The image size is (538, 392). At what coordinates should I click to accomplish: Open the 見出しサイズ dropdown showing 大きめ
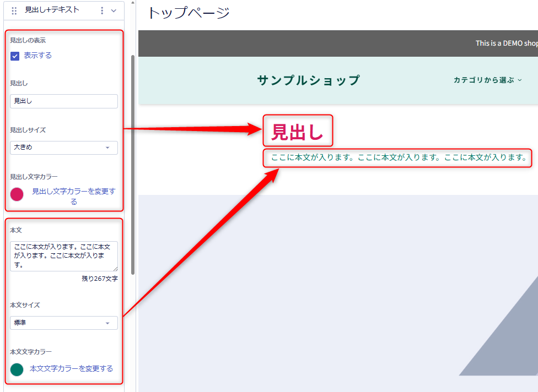tap(64, 148)
